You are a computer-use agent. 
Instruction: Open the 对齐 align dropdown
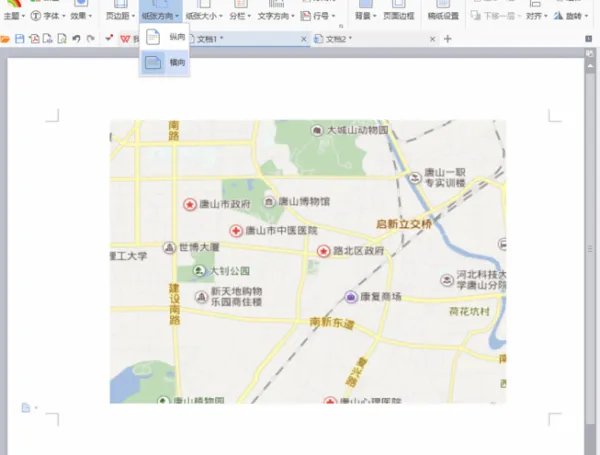click(536, 16)
